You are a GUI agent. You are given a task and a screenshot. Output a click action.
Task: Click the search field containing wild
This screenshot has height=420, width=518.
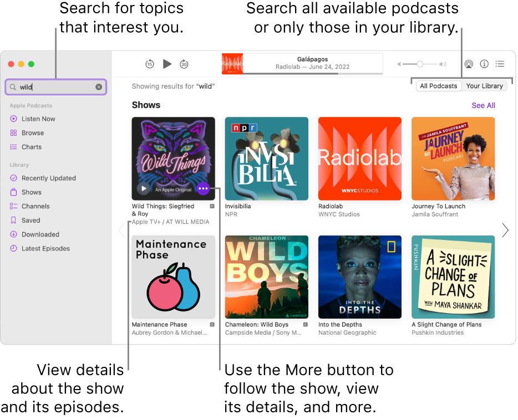(x=56, y=87)
